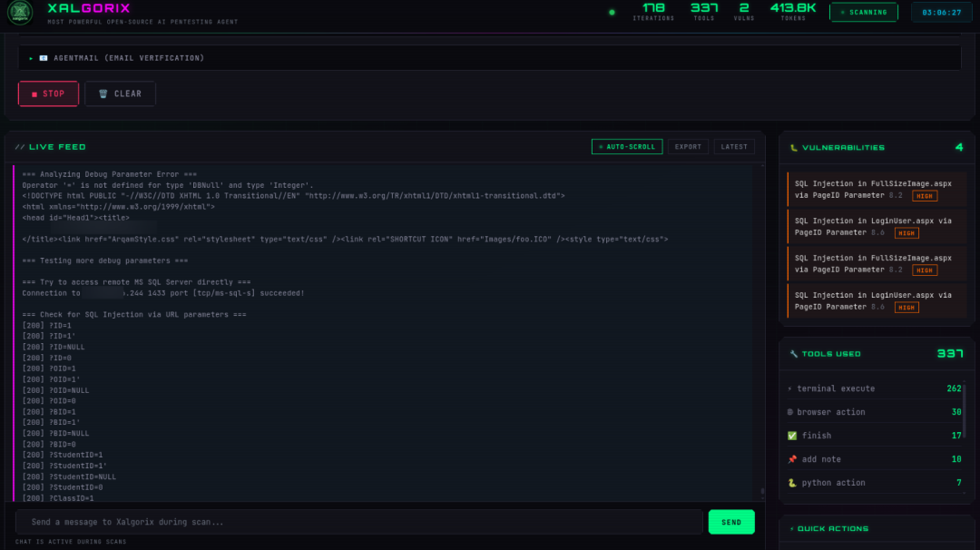Image resolution: width=980 pixels, height=550 pixels.
Task: Click the Vulns counter in header
Action: click(x=744, y=11)
